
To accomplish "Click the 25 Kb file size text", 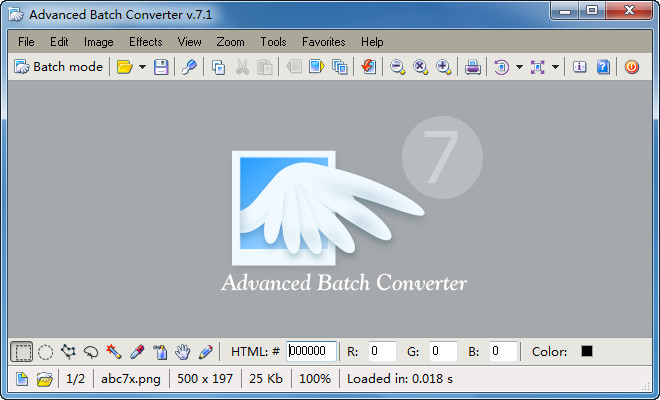I will 266,379.
